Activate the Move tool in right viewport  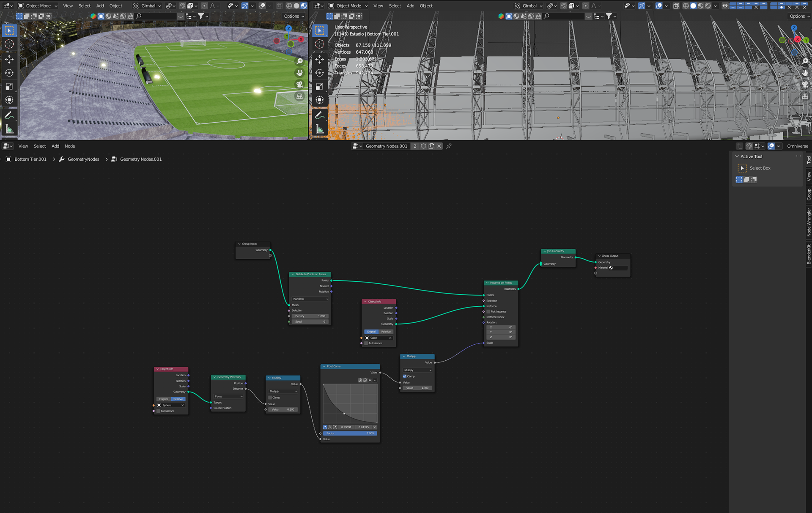(320, 59)
